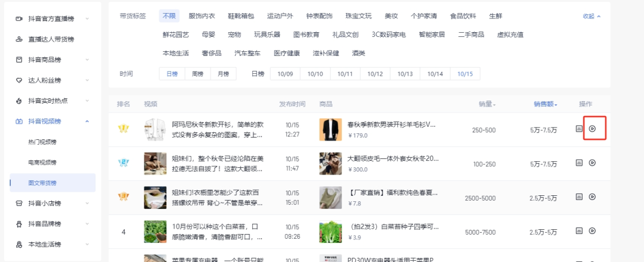Play video for 螺纹吊带背心 row
The image size is (644, 262).
click(x=592, y=197)
